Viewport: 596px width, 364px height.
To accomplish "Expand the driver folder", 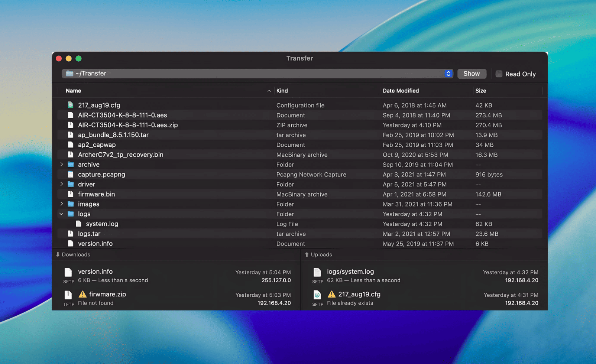I will 62,184.
